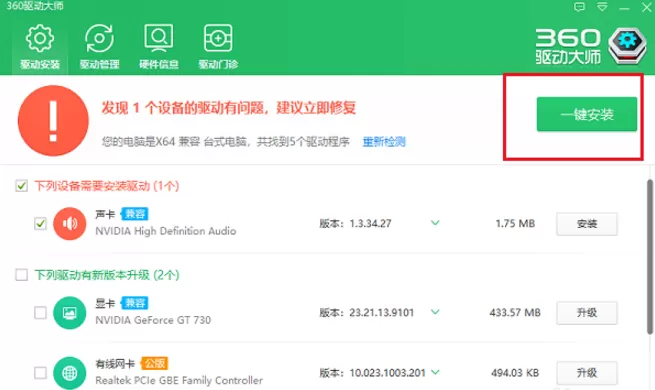Click 升级 for Realtek PCIe GBE controller
This screenshot has width=655, height=390.
click(587, 372)
